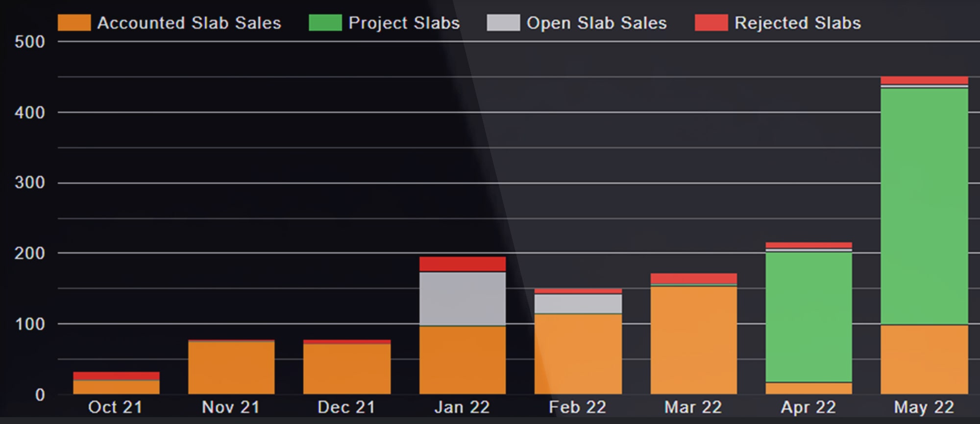Click the gray Open Slab Sales segment in Jan 22

[x=463, y=299]
